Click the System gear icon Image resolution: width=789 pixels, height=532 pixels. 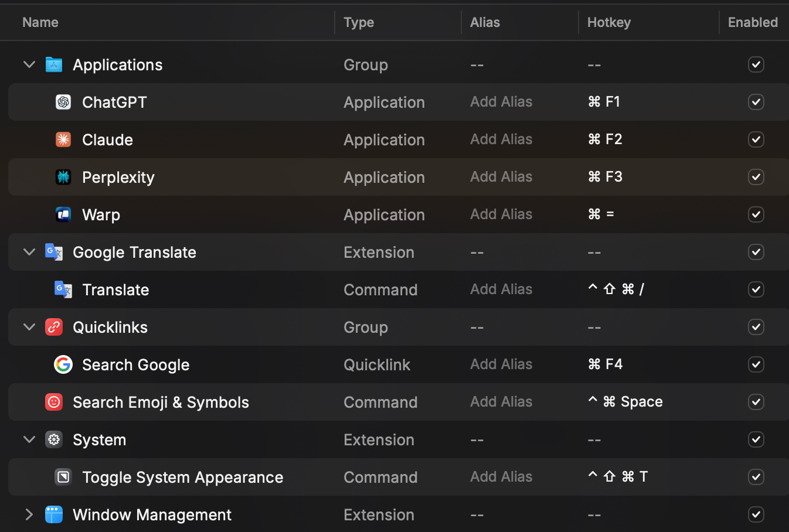pyautogui.click(x=54, y=439)
